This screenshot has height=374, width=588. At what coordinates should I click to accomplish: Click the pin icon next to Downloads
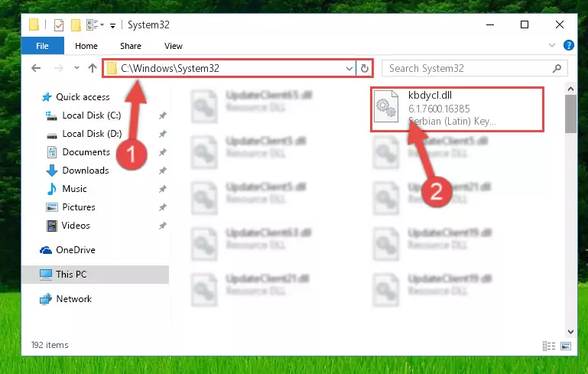pyautogui.click(x=162, y=171)
